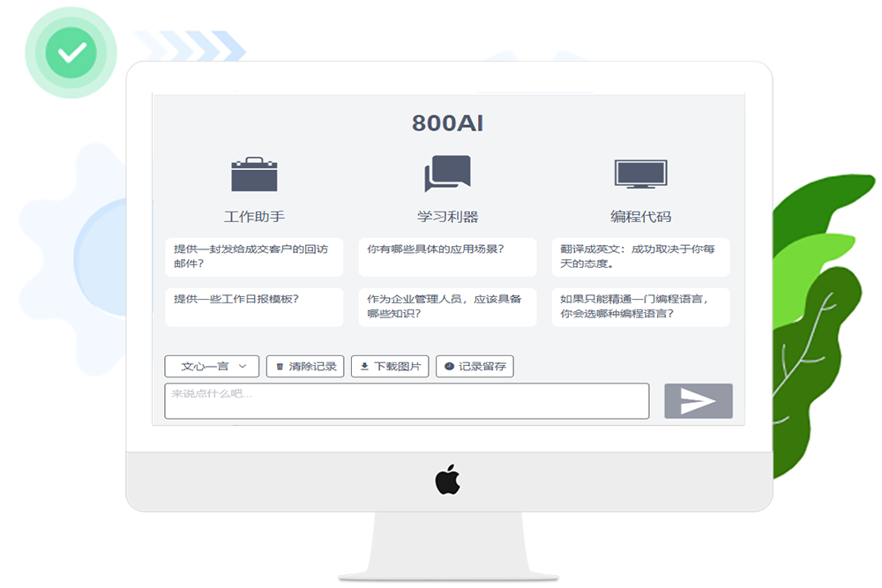Pick the 作为企业管理人员 knowledge prompt
The image size is (882, 588).
pyautogui.click(x=447, y=307)
